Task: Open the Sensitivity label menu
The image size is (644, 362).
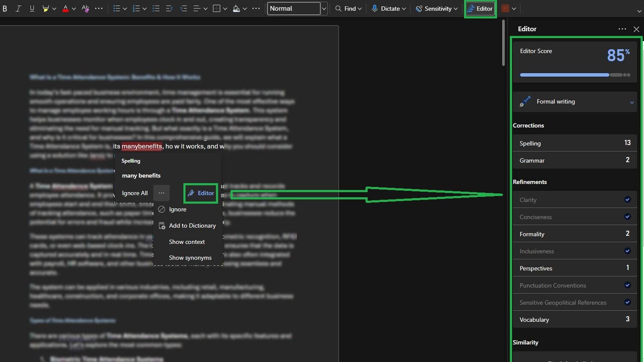Action: coord(437,9)
